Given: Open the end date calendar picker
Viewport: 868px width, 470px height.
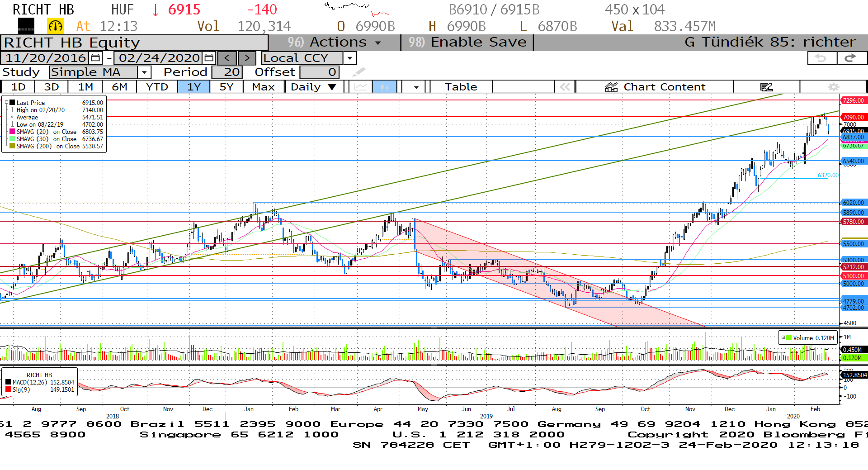Looking at the screenshot, I should click(x=209, y=58).
